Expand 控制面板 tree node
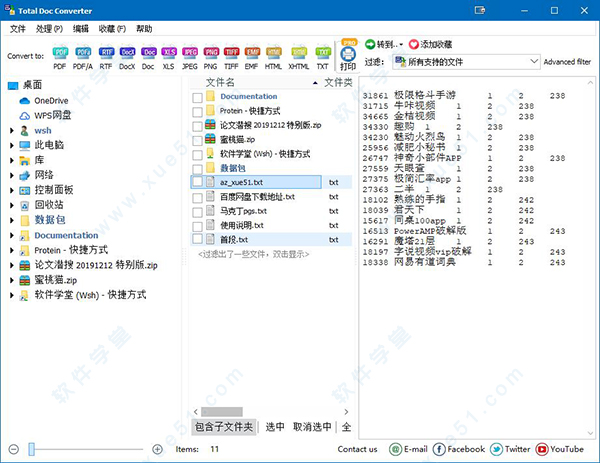This screenshot has height=463, width=600. (x=12, y=190)
